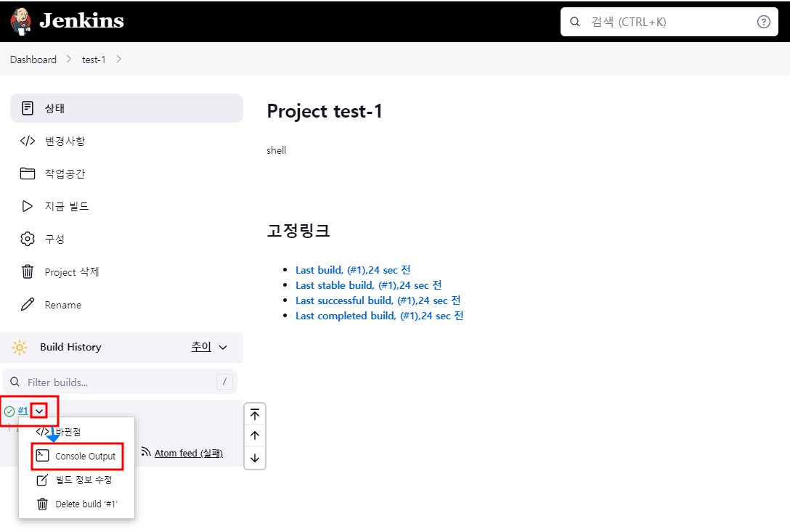Click the search magnifier icon in header
This screenshot has width=790, height=532.
coord(575,22)
